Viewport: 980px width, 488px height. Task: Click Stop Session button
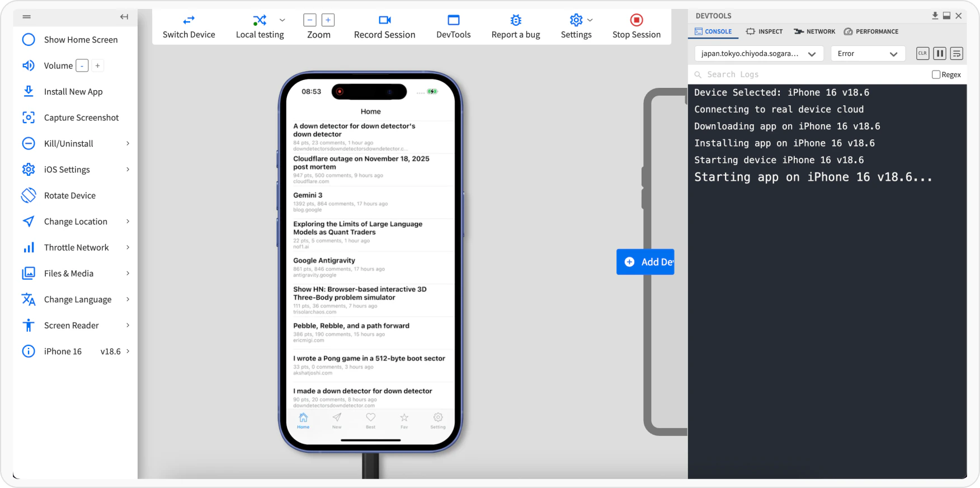(x=637, y=27)
